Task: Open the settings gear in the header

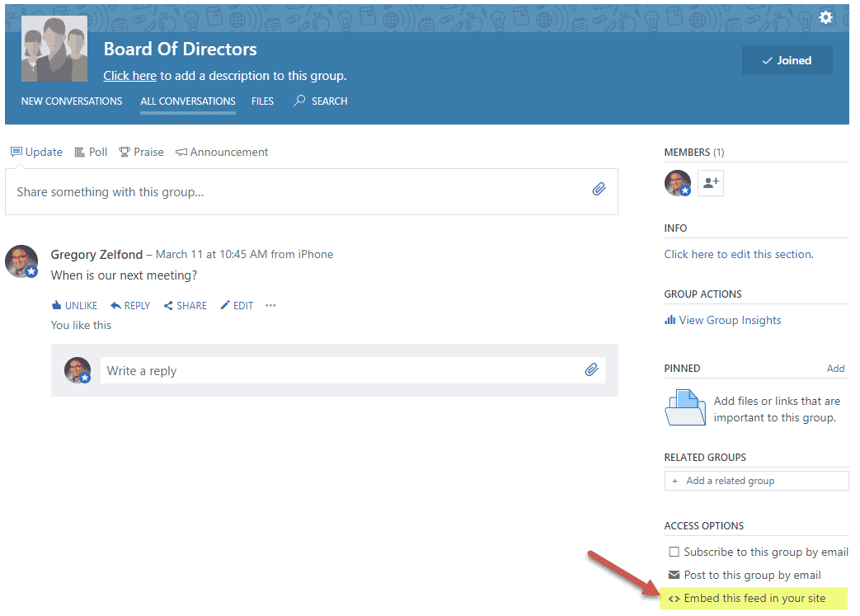Action: click(x=825, y=16)
